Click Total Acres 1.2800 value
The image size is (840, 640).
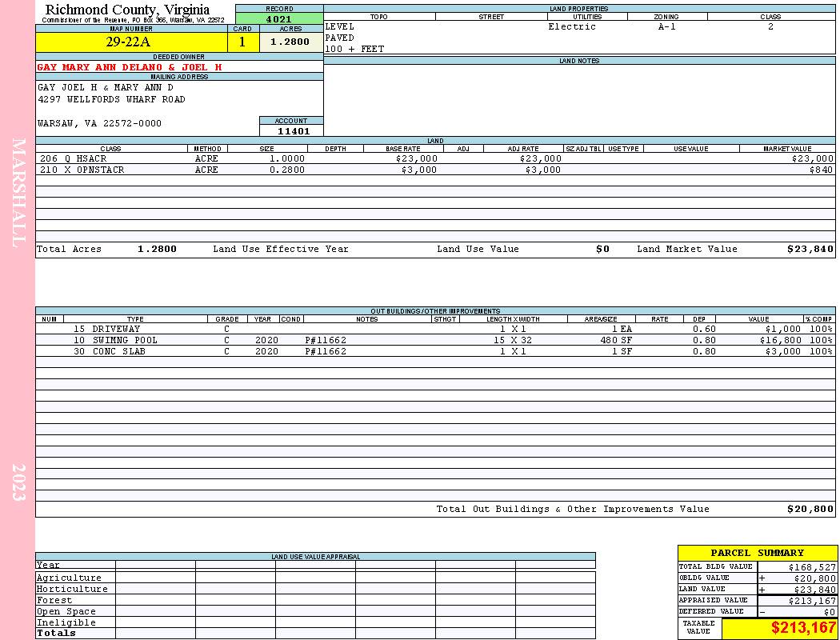(157, 249)
